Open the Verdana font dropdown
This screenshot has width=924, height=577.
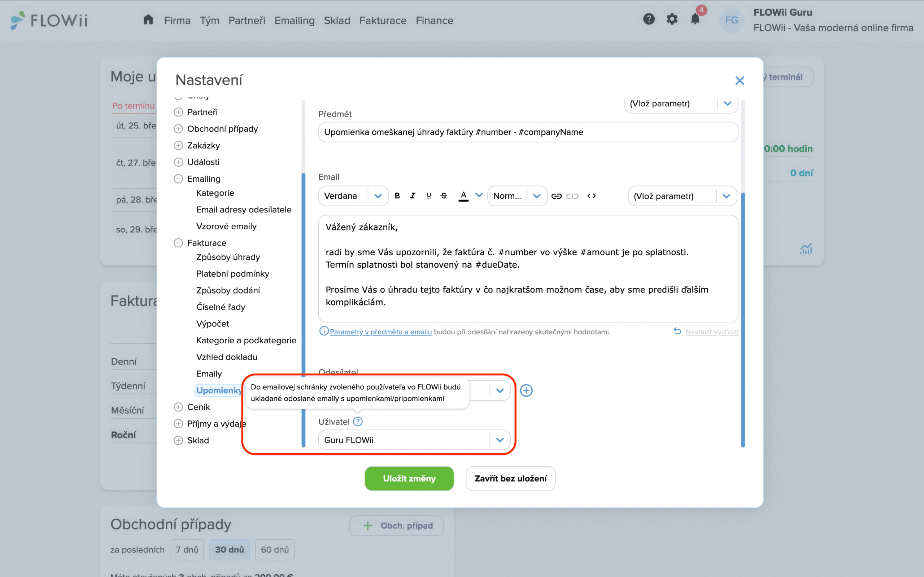pos(378,196)
